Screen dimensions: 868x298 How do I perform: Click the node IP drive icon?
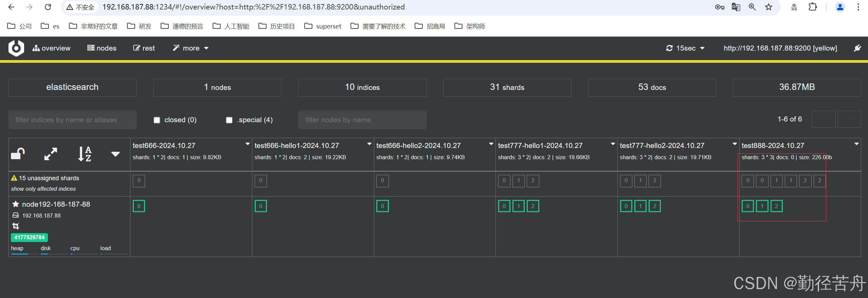16,215
